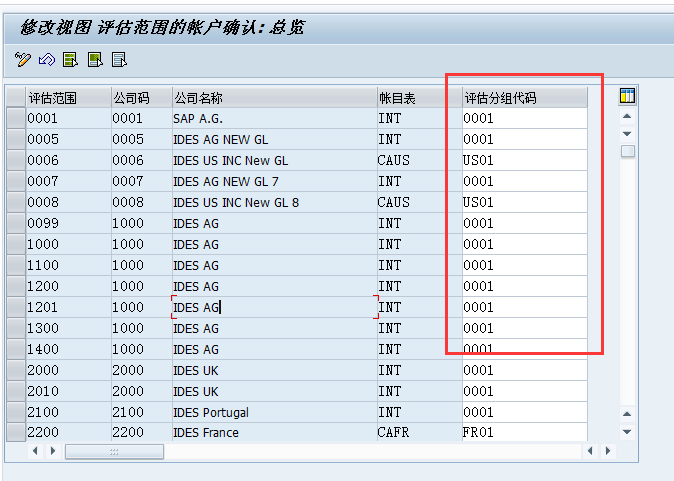The image size is (674, 481).
Task: Click the CAFR chart of accounts cell
Action: pyautogui.click(x=419, y=432)
